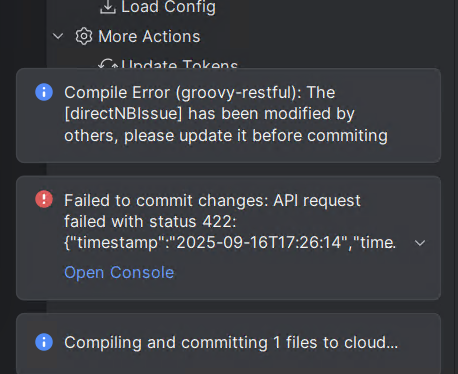
Task: Click the timestamp JSON line in error
Action: coord(230,242)
